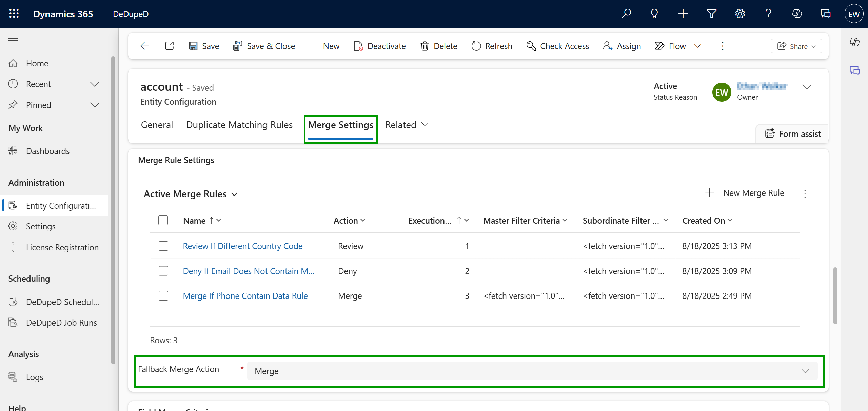Click the form vertical scrollbar

pyautogui.click(x=835, y=295)
